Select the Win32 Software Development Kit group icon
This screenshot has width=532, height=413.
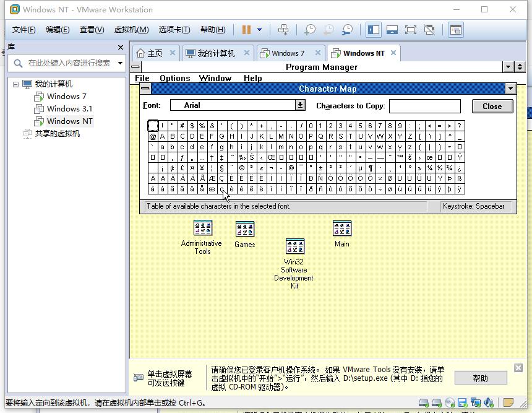tap(295, 246)
